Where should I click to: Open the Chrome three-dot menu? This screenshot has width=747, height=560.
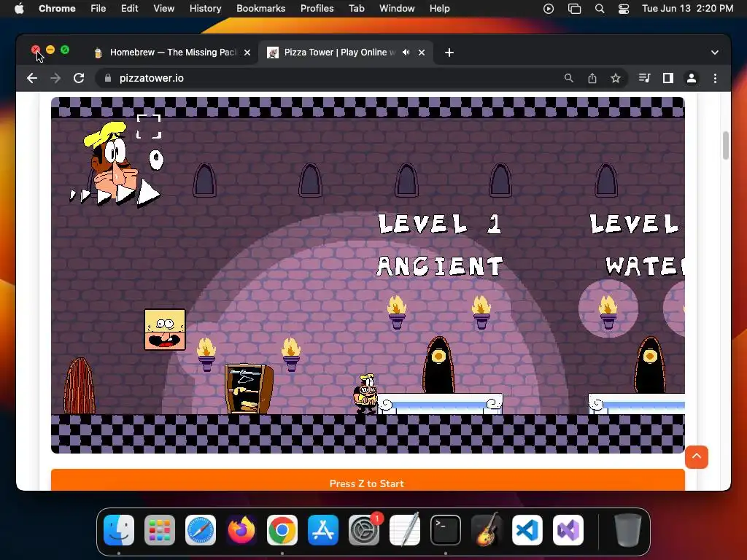click(x=715, y=78)
